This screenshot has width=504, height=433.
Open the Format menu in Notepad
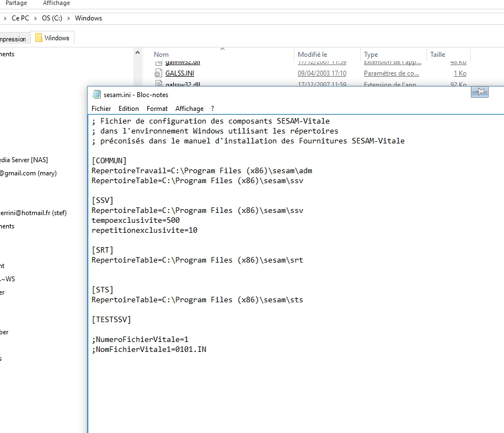[157, 109]
